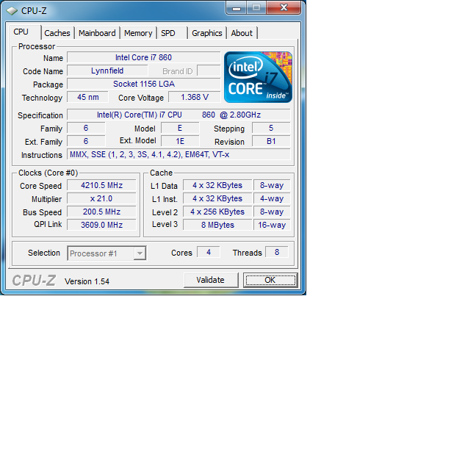Viewport: 476px width, 476px height.
Task: Click the Version 1.54 text
Action: 87,281
